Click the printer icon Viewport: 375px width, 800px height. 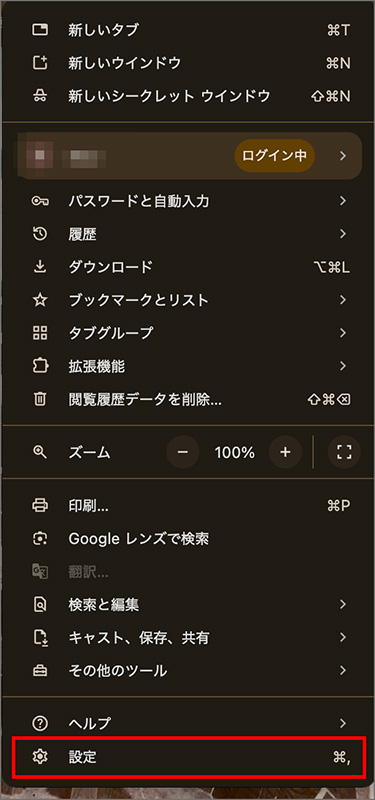tap(40, 506)
